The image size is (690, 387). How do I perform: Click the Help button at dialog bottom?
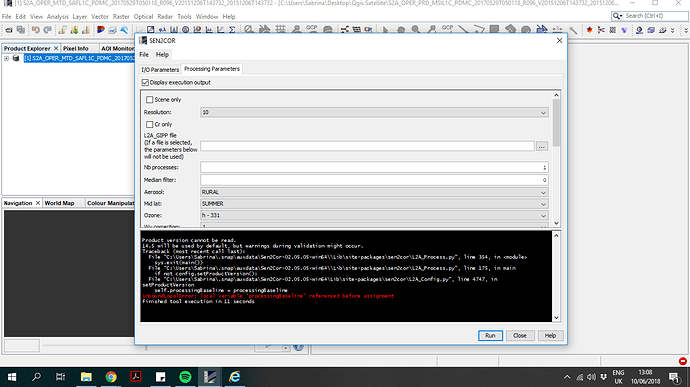coord(550,335)
